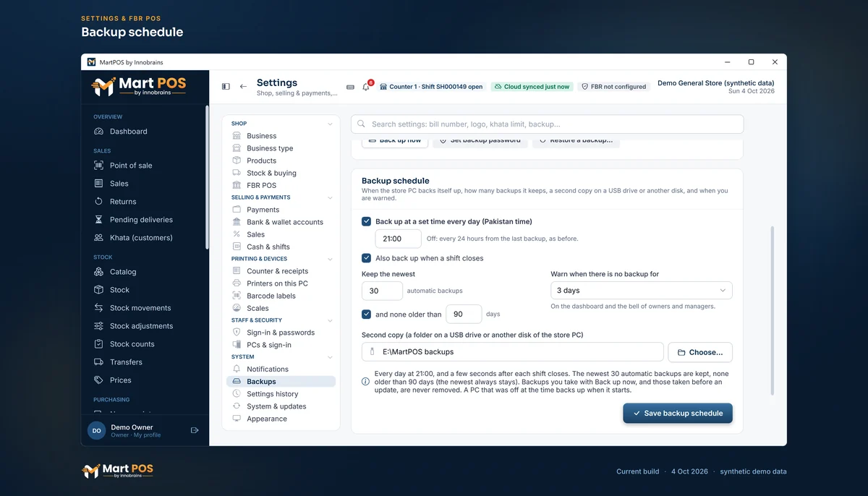The height and width of the screenshot is (496, 868).
Task: Select System & updates
Action: coord(281,406)
